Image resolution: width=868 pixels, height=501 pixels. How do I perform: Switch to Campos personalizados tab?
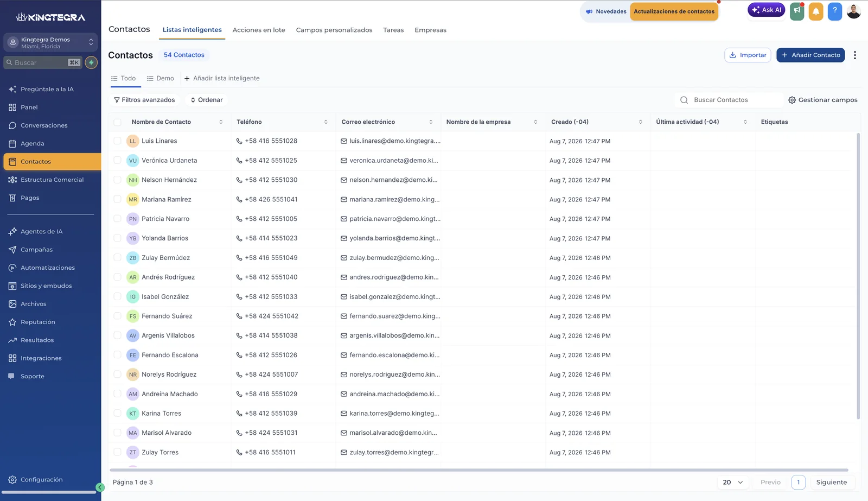[334, 30]
